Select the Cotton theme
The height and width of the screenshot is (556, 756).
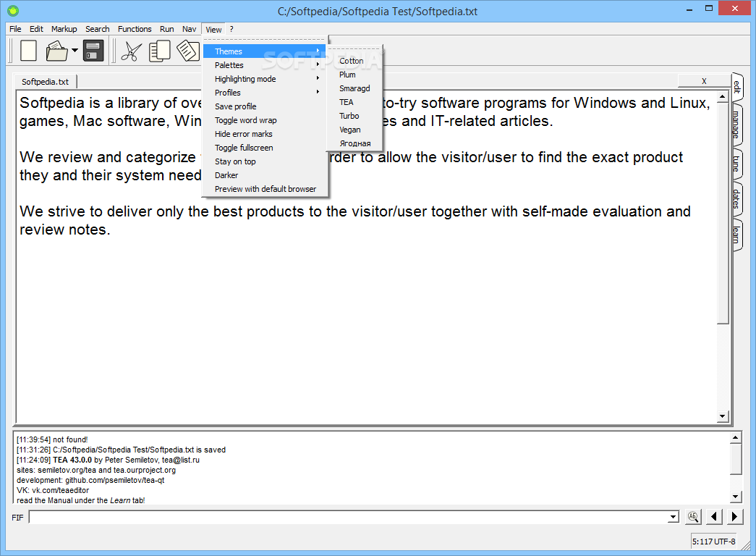pyautogui.click(x=355, y=61)
